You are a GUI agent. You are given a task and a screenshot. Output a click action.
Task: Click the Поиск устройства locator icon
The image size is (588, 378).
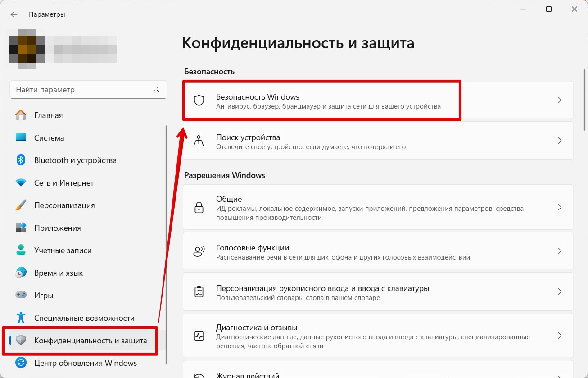coord(199,141)
